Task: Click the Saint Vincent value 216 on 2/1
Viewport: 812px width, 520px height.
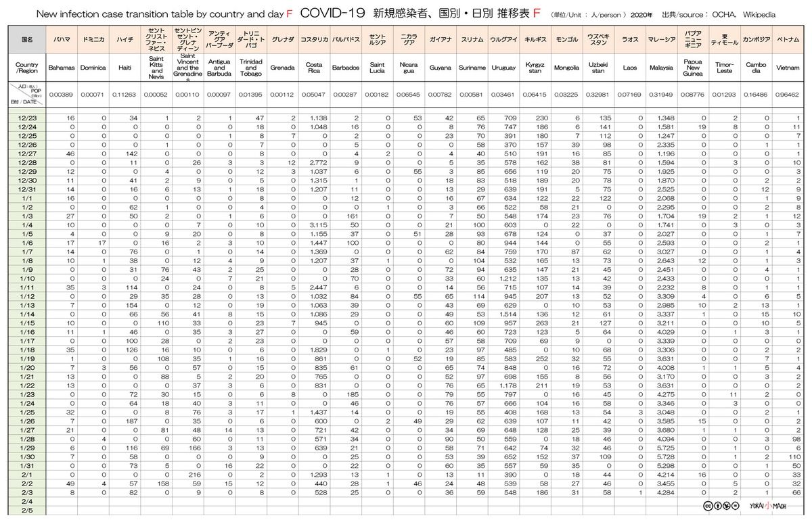Action: (196, 473)
